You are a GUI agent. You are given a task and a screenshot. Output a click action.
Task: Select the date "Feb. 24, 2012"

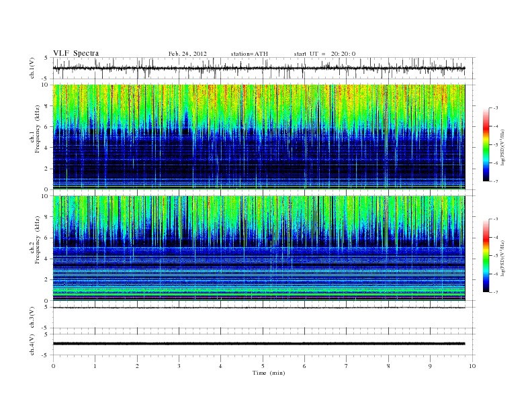click(x=187, y=54)
